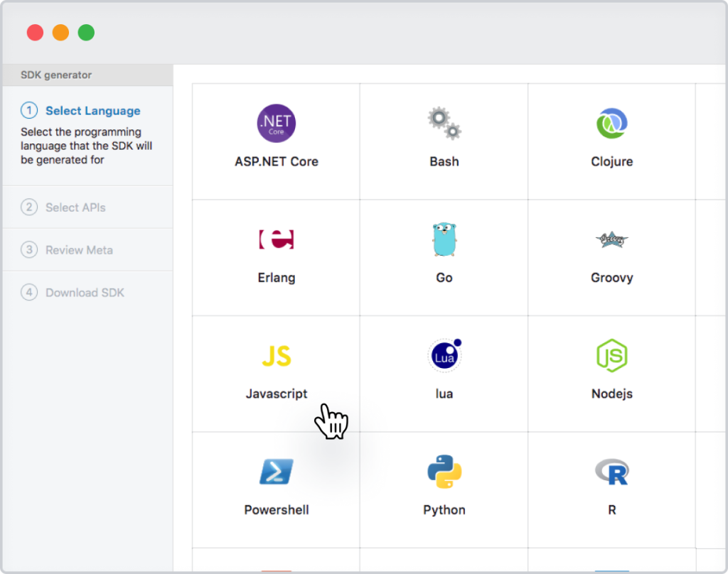Click the Erlang label text
Viewport: 728px width, 574px height.
(277, 278)
